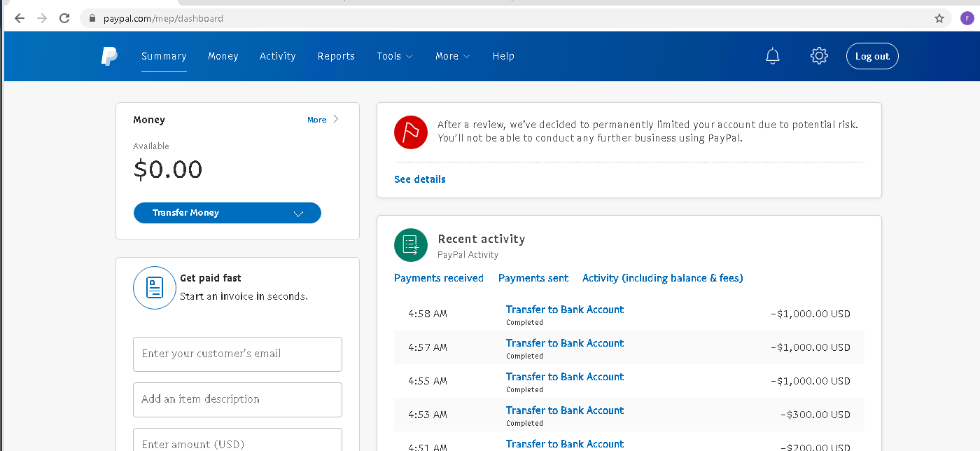Image resolution: width=980 pixels, height=451 pixels.
Task: Expand the More navigation dropdown
Action: tap(452, 56)
